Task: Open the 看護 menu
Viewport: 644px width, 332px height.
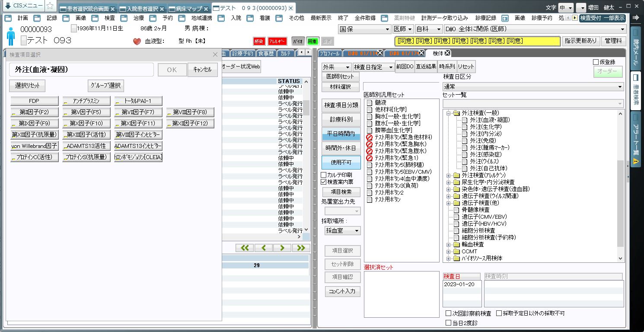Action: tap(265, 18)
